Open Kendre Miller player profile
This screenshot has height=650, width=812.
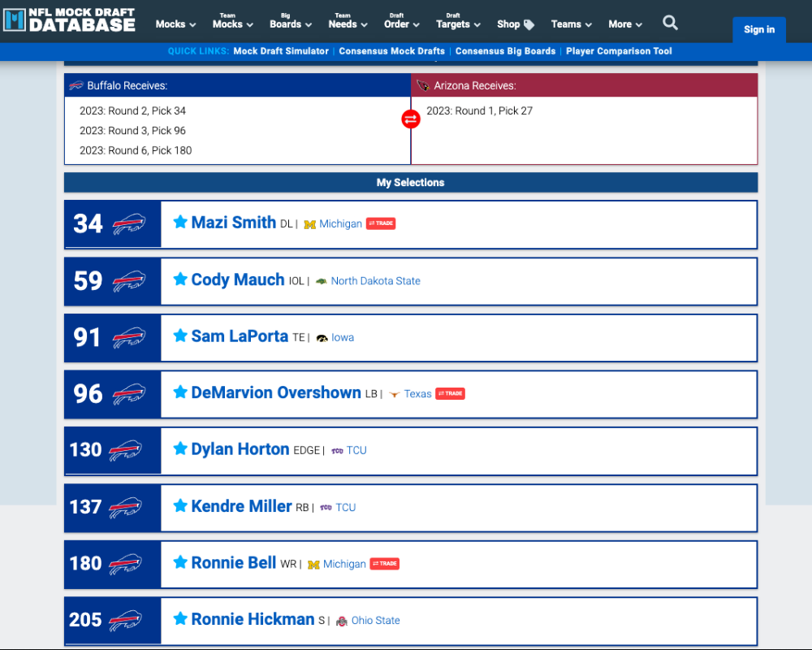[241, 506]
